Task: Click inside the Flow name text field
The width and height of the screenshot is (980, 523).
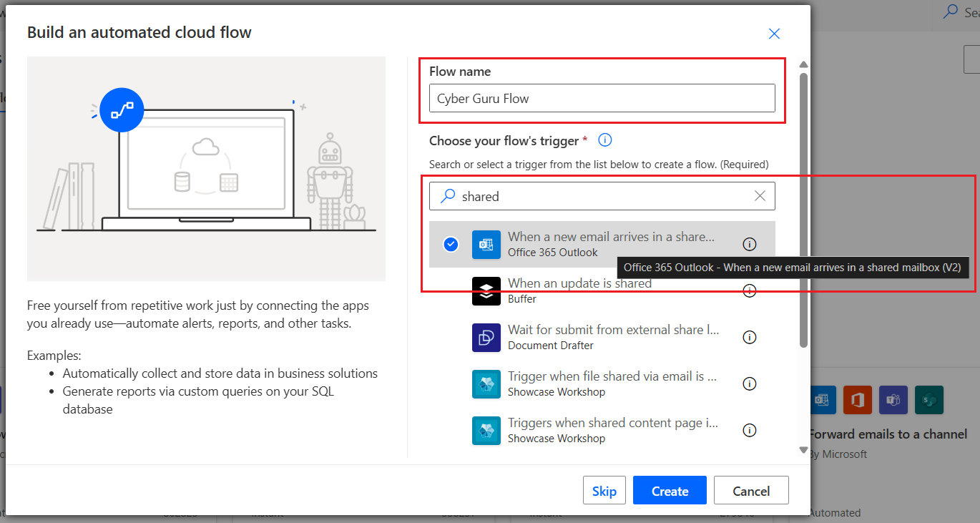Action: coord(602,99)
